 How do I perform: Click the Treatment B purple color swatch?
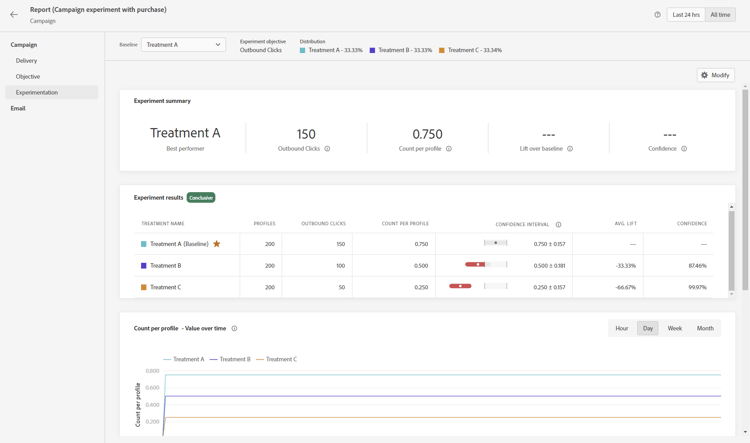tap(144, 266)
